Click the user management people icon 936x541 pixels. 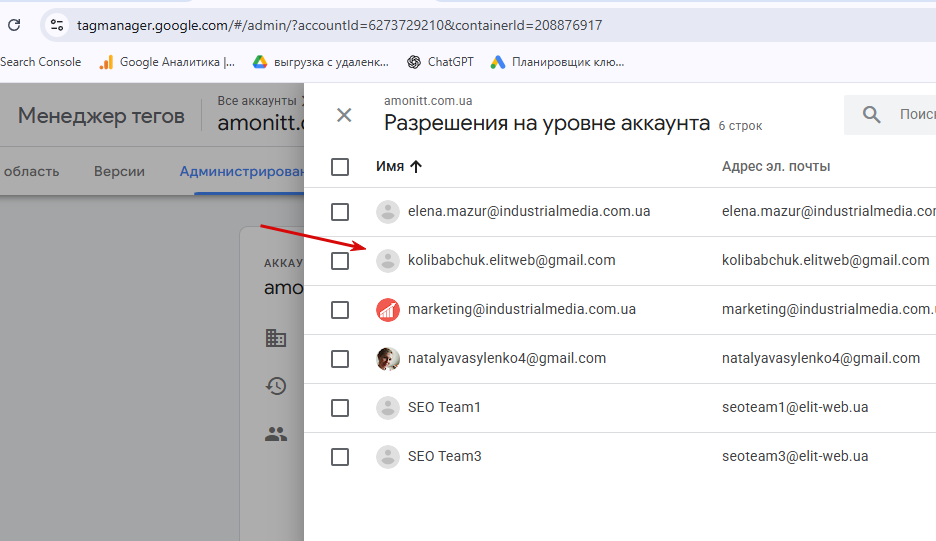point(276,434)
